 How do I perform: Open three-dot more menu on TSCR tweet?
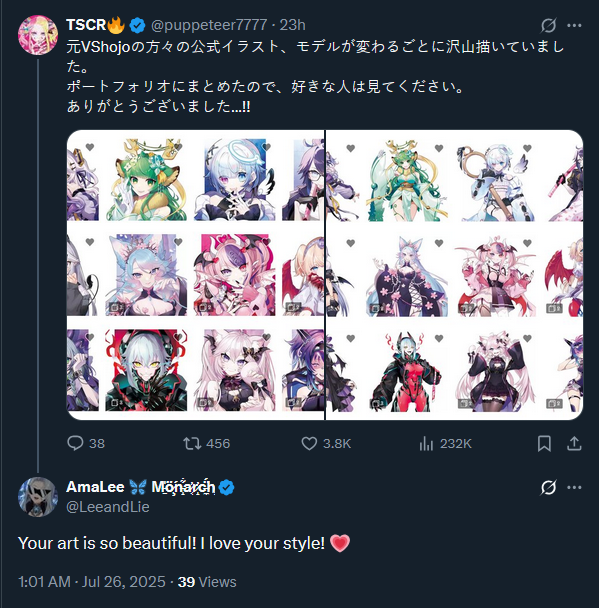tap(574, 26)
